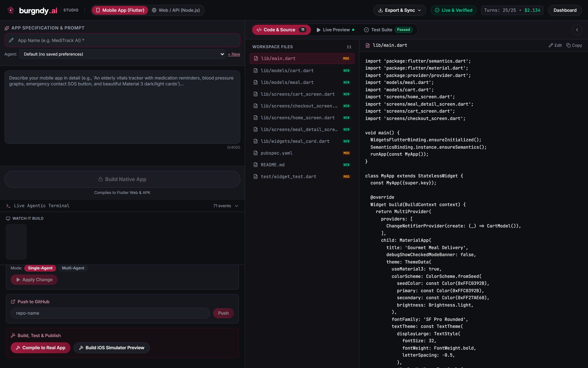Click the Edit pencil for lib/main.dart
The image size is (588, 368).
(x=555, y=45)
